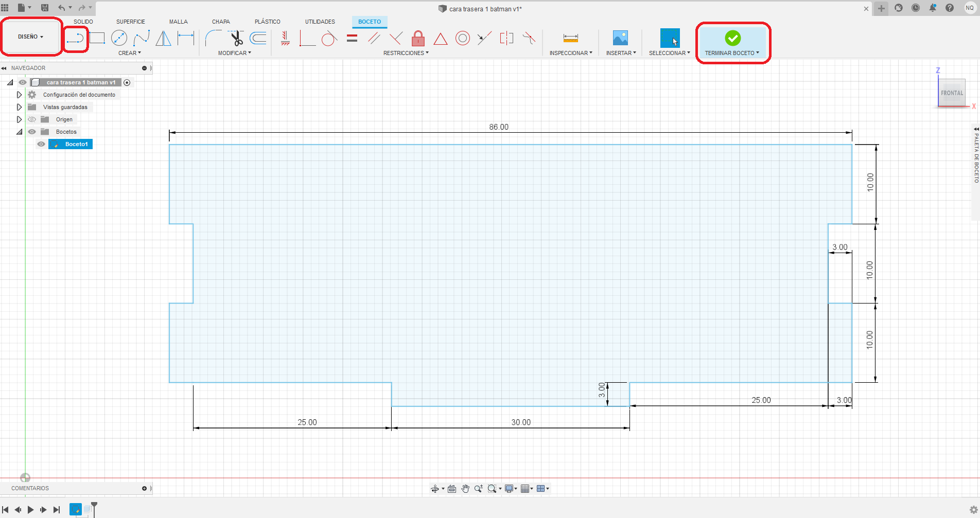Open the data panel grid icon

[x=5, y=8]
